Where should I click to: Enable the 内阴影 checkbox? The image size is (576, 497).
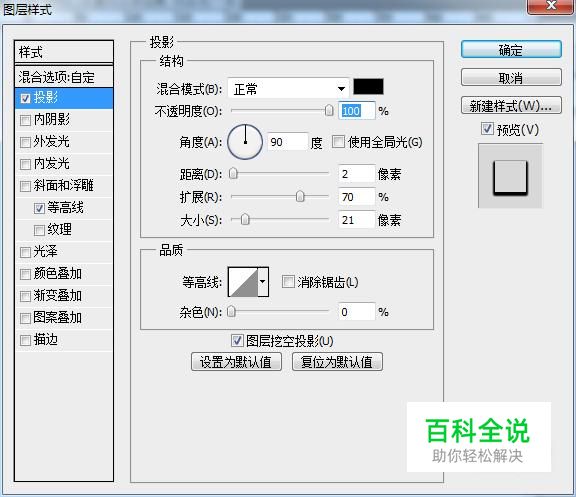pyautogui.click(x=25, y=120)
